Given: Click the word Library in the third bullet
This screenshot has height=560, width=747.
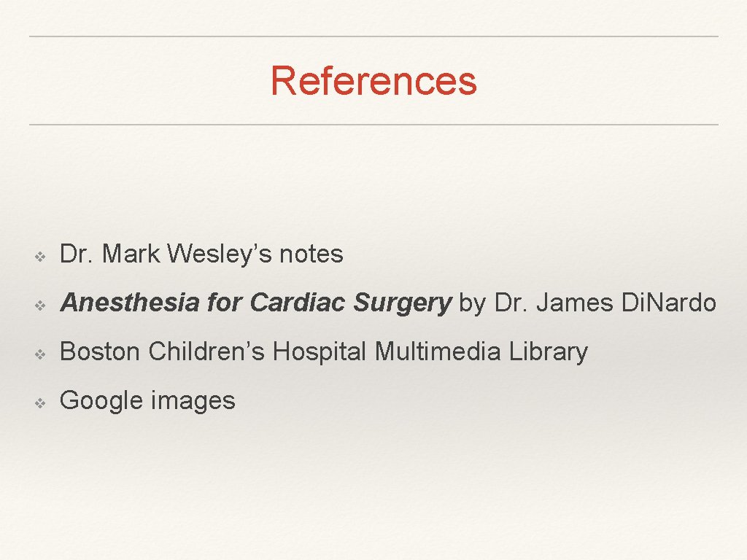Looking at the screenshot, I should coord(548,353).
